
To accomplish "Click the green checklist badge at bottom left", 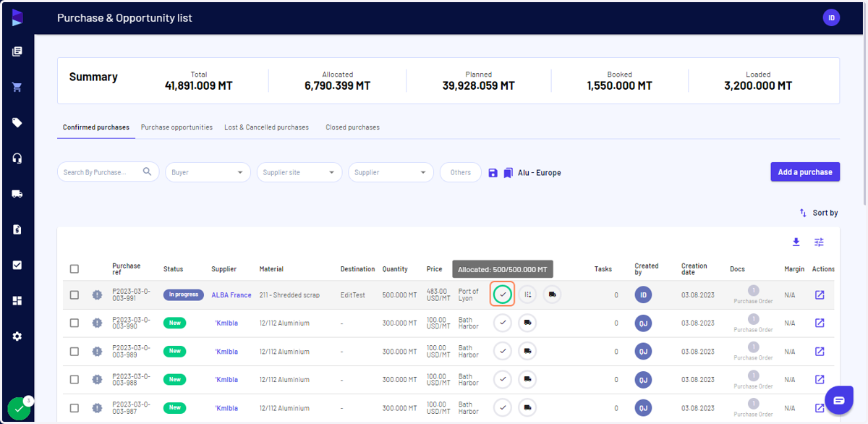I will pos(20,409).
